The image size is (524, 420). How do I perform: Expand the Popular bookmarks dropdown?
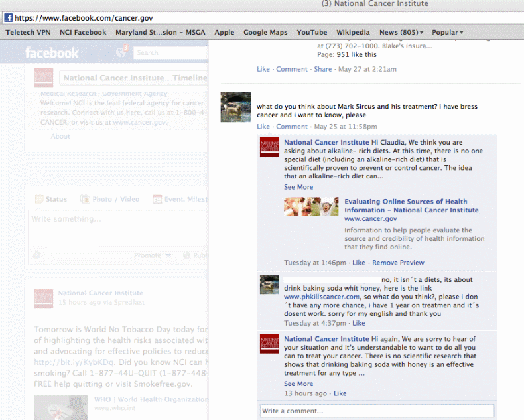pos(448,32)
